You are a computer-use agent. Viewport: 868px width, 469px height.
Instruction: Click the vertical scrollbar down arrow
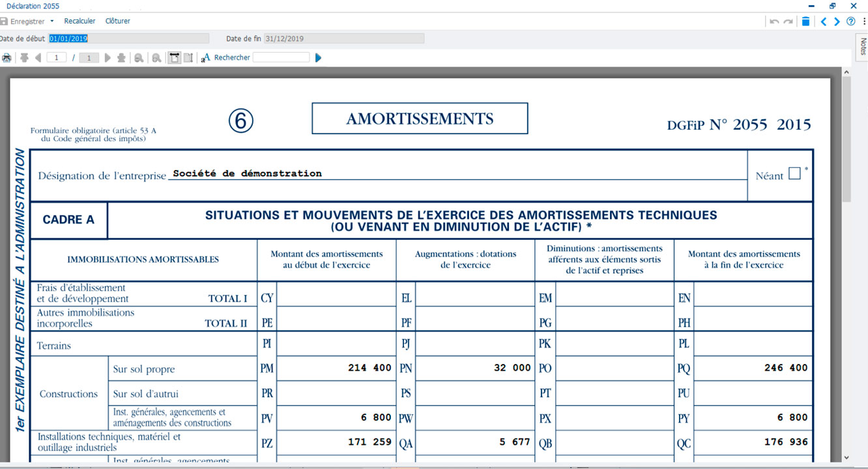click(x=846, y=457)
